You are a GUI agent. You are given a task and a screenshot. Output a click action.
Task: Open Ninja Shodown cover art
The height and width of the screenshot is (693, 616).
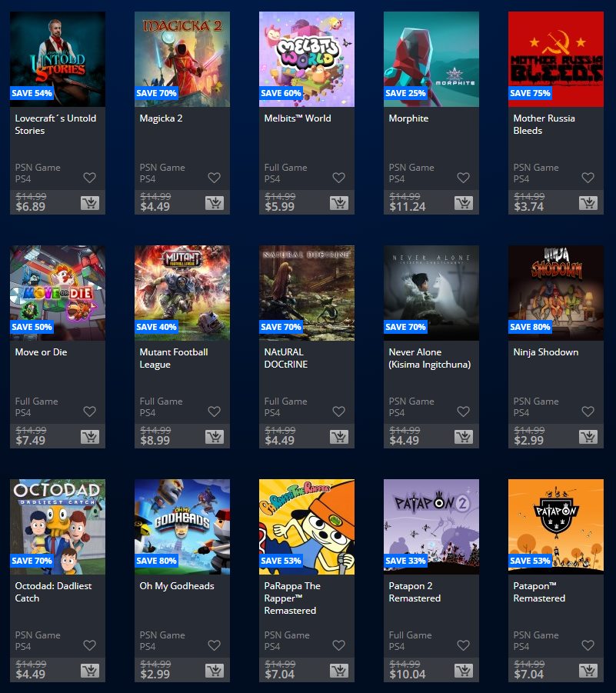(556, 293)
